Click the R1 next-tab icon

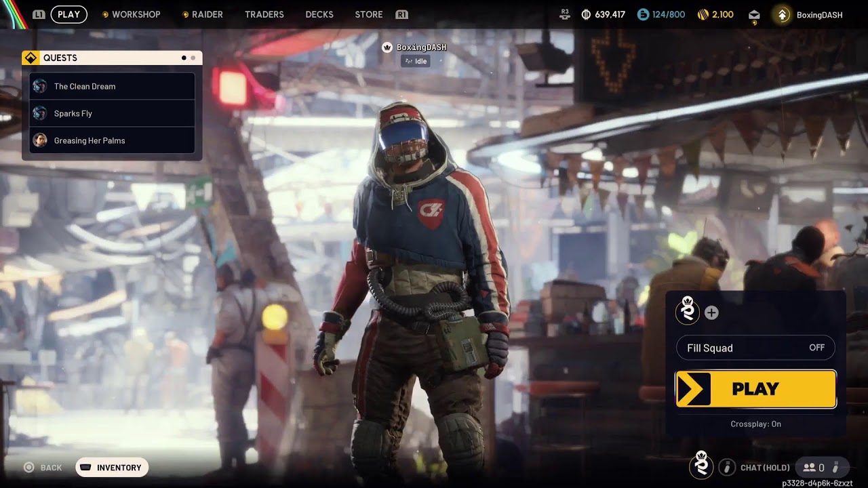[x=401, y=14]
